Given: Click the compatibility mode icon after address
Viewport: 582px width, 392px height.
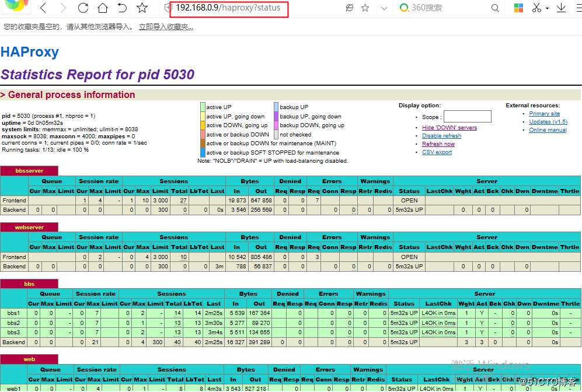Looking at the screenshot, I should [x=349, y=8].
